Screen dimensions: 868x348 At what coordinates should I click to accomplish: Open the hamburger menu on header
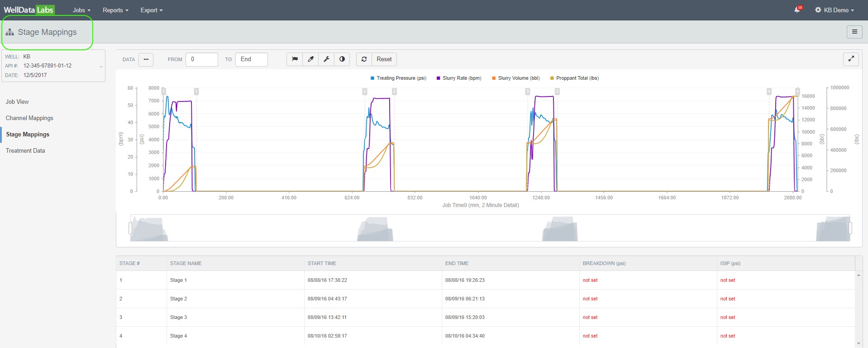coord(854,32)
